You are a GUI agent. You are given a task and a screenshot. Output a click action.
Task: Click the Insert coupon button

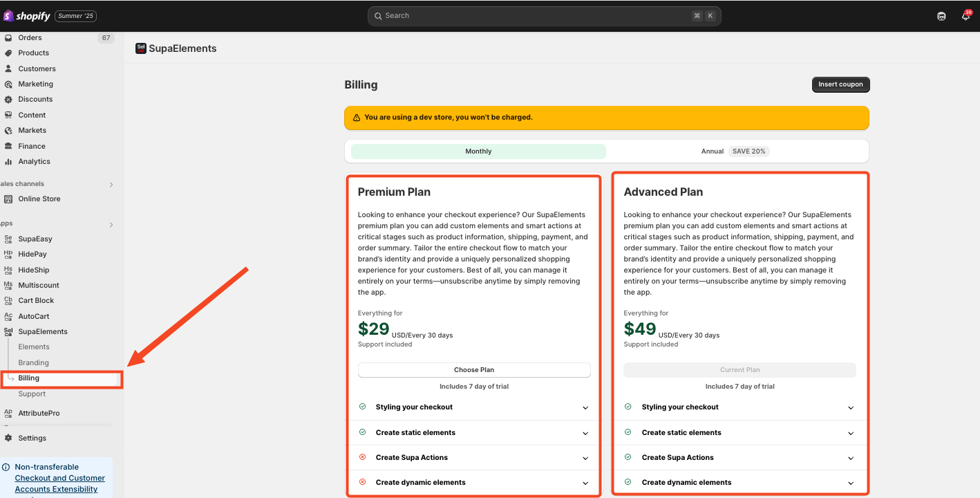(840, 84)
